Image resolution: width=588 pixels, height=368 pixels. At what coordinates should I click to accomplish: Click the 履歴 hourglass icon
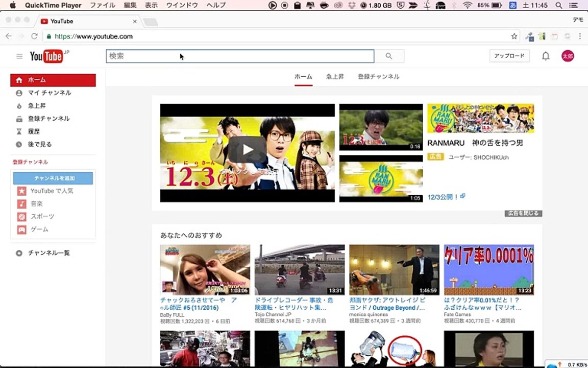point(19,131)
